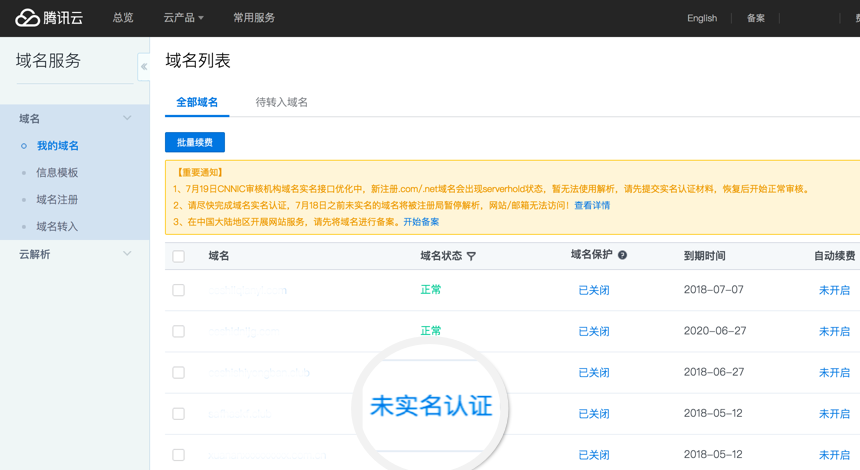The width and height of the screenshot is (860, 470).
Task: Check the box for domain expiring 2018-07-07
Action: coord(178,290)
